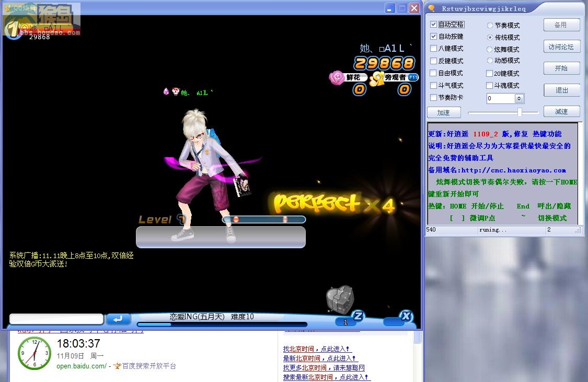Click the chat send arrow button
Image resolution: width=588 pixels, height=382 pixels.
pos(118,319)
